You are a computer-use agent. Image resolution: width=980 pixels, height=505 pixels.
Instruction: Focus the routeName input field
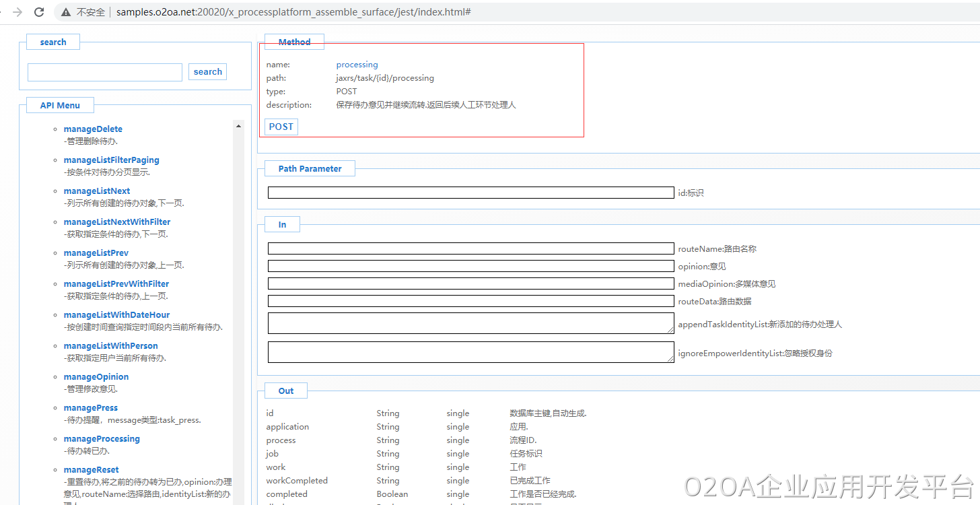point(470,248)
